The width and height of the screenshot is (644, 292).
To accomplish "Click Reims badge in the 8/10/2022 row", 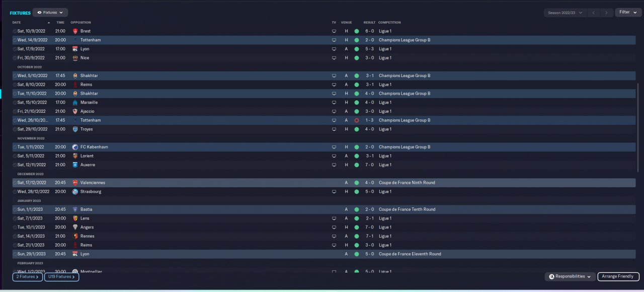I will tap(75, 85).
